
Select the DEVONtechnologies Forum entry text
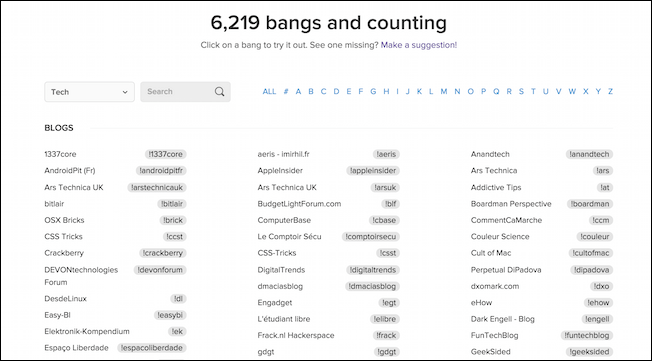(x=81, y=276)
